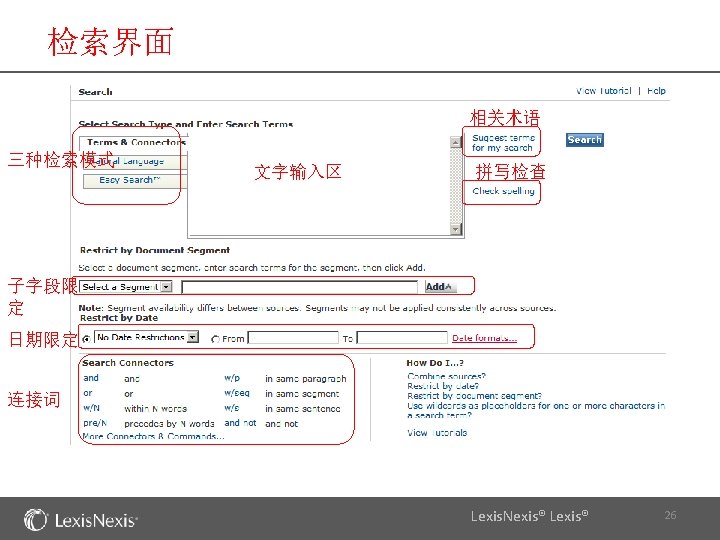This screenshot has width=720, height=540.
Task: Open the View Tutorial link
Action: click(603, 91)
